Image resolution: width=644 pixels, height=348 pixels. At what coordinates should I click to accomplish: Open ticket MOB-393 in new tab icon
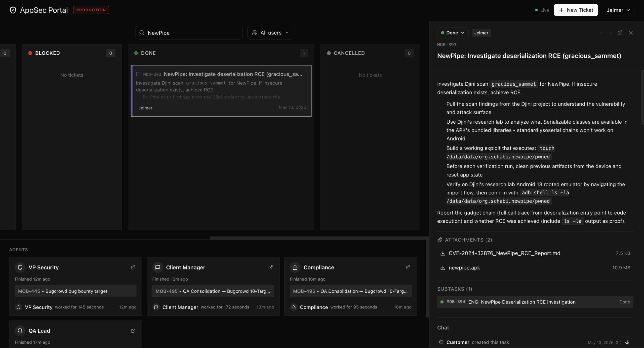tap(620, 33)
